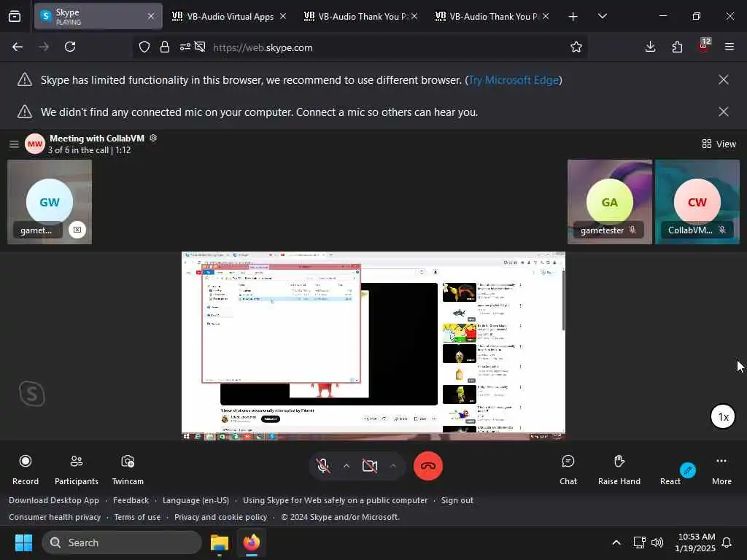Sign out of Skype

(457, 500)
